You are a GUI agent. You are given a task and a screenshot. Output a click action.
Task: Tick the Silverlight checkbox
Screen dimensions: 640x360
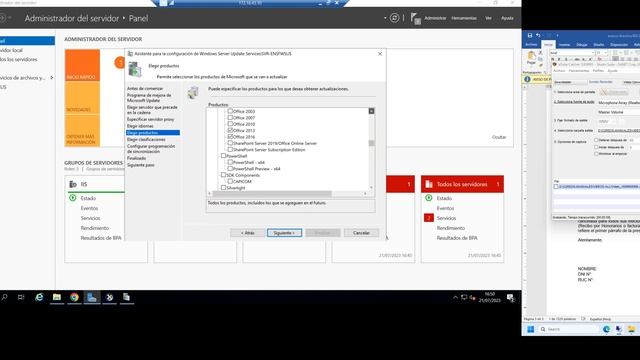click(x=223, y=187)
